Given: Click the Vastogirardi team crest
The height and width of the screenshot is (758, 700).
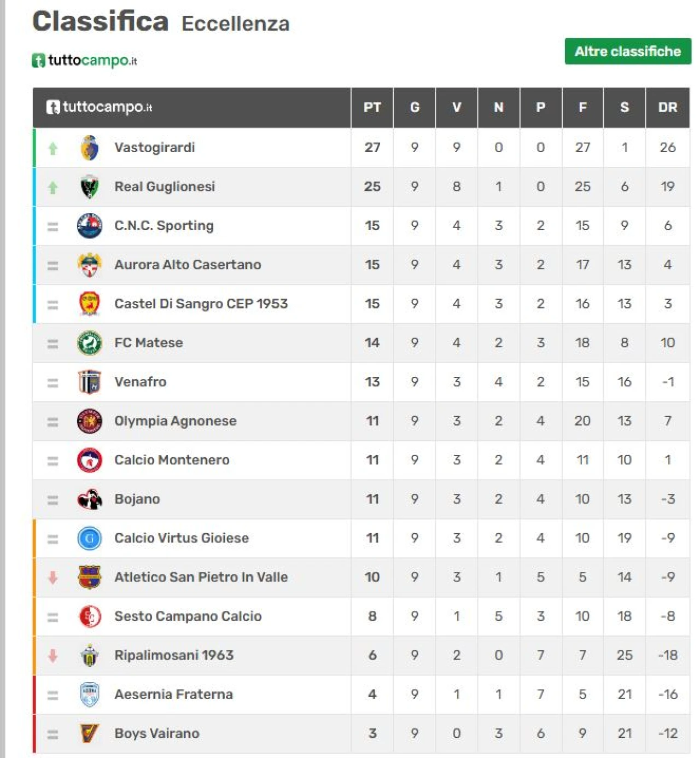Looking at the screenshot, I should point(90,148).
